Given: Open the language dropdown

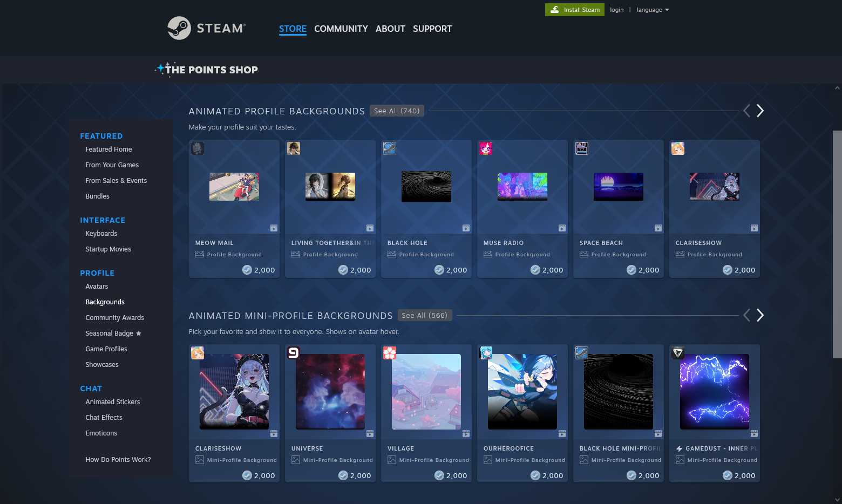Looking at the screenshot, I should point(653,10).
